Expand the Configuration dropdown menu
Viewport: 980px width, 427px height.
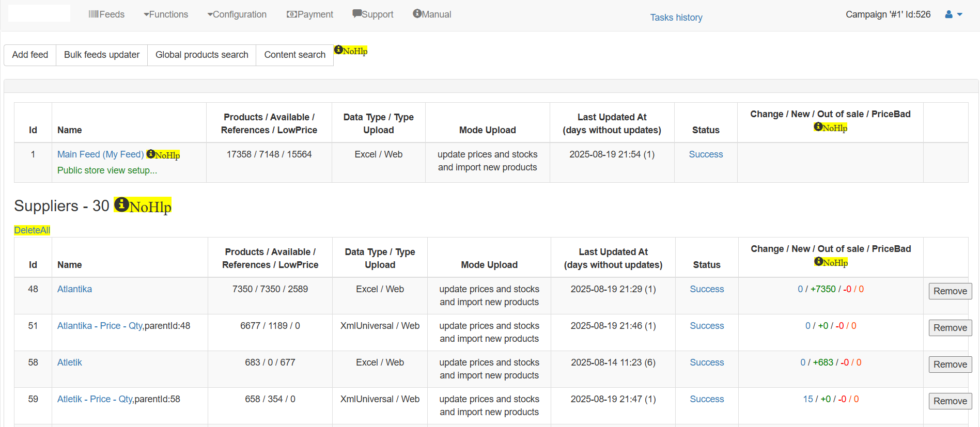(x=237, y=14)
